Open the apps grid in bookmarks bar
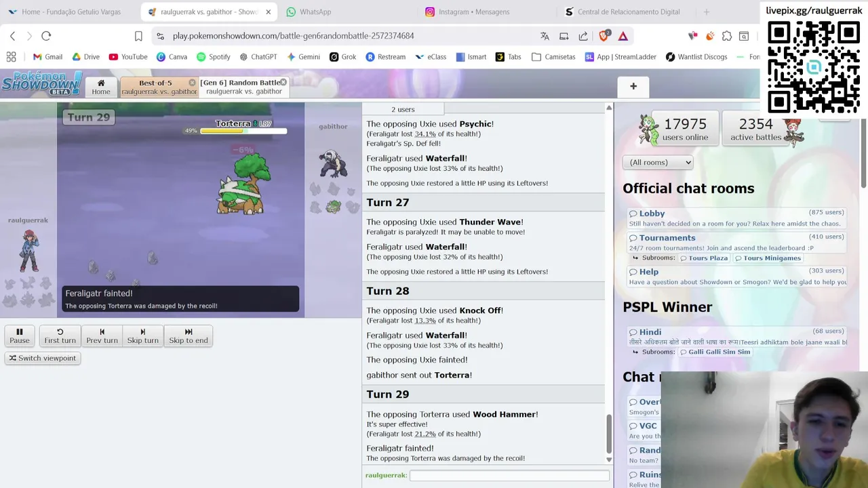The height and width of the screenshot is (488, 868). coord(11,57)
